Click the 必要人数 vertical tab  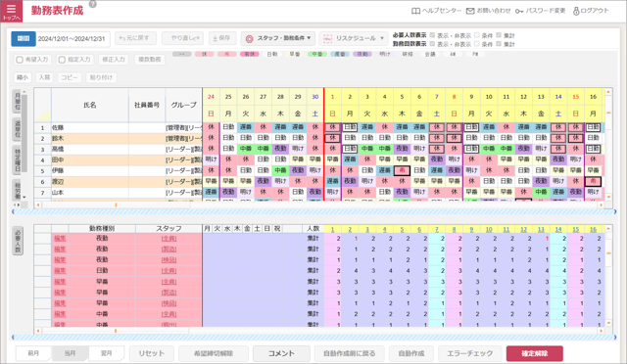pyautogui.click(x=18, y=241)
